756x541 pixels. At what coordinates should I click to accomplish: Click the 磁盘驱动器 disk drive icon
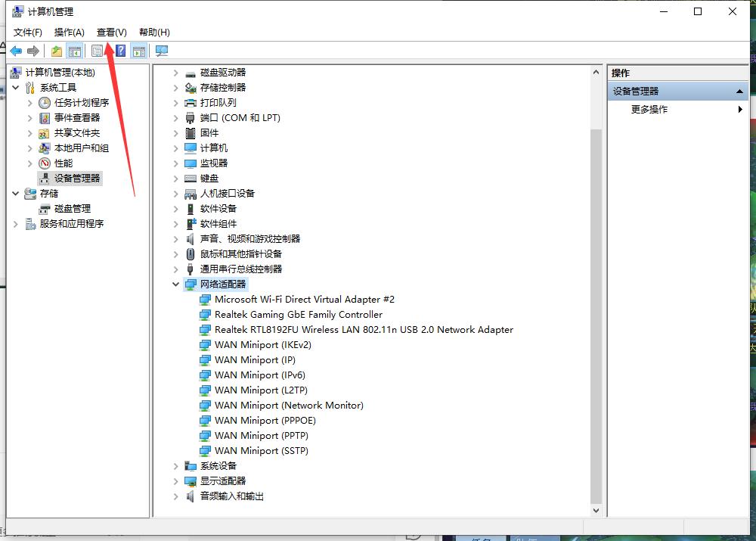(x=191, y=73)
